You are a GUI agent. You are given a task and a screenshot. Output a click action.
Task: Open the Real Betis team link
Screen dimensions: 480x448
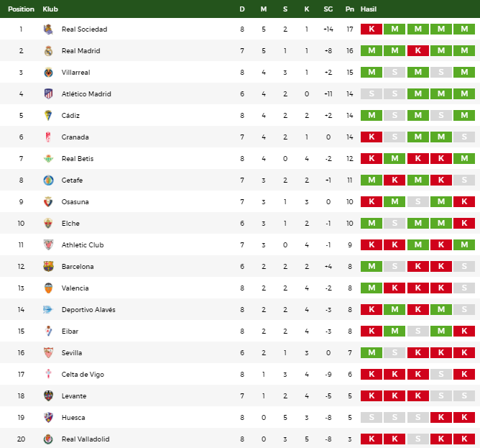(x=78, y=159)
